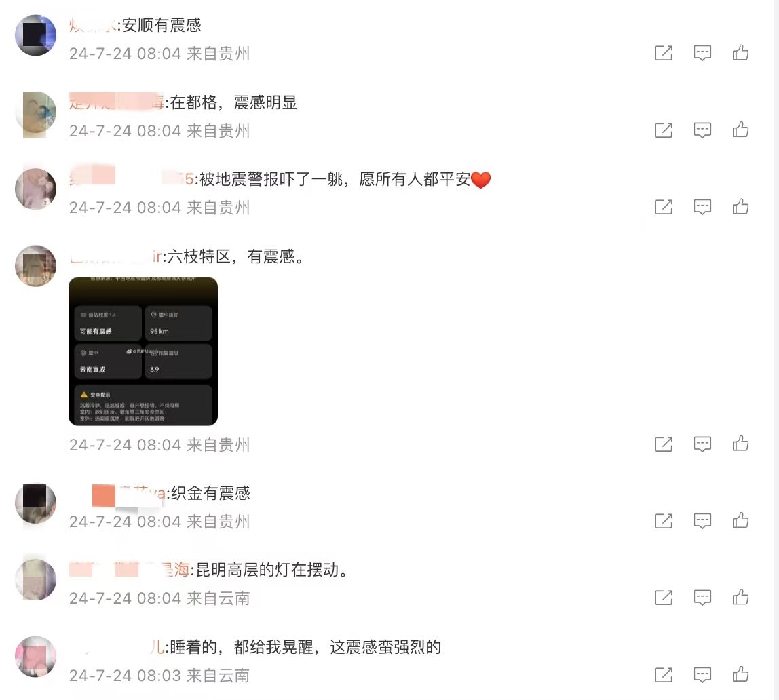Open username ending in '海' from 云南
779x700 pixels.
click(x=129, y=570)
